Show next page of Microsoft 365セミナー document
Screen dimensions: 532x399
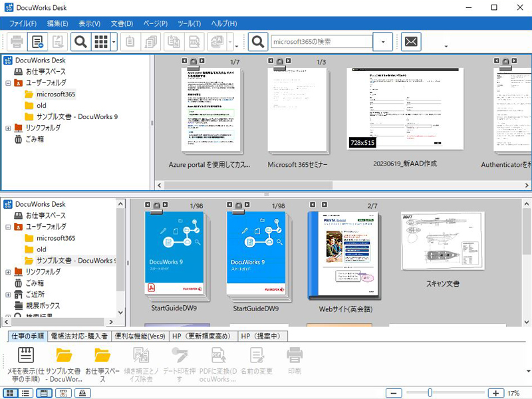click(289, 61)
